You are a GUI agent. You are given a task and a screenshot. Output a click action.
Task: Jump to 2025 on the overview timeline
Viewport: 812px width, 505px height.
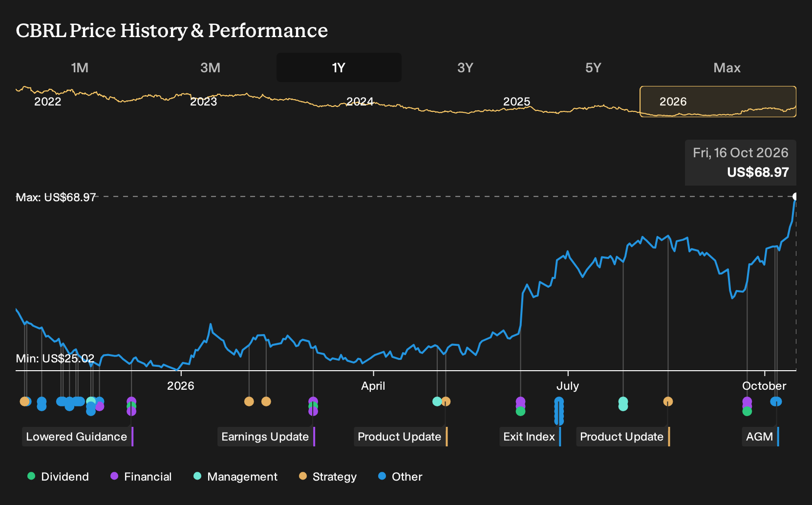tap(516, 102)
